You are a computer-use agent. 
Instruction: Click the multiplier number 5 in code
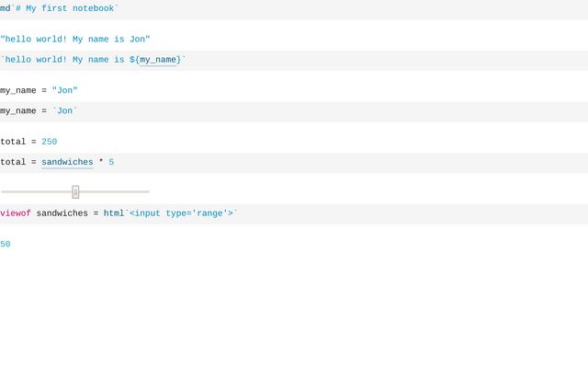click(111, 162)
